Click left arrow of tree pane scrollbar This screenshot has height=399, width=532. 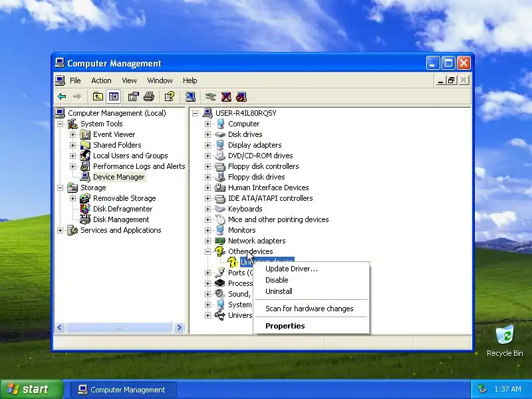tap(60, 327)
